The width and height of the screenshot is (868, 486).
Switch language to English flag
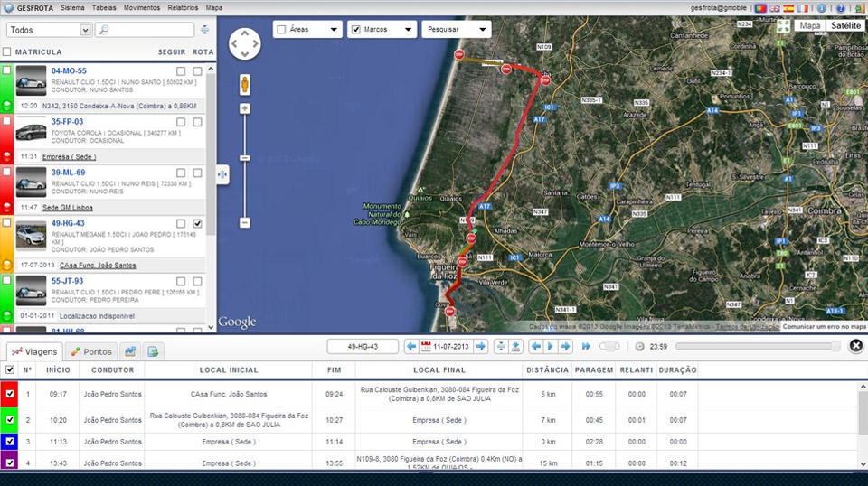point(775,8)
